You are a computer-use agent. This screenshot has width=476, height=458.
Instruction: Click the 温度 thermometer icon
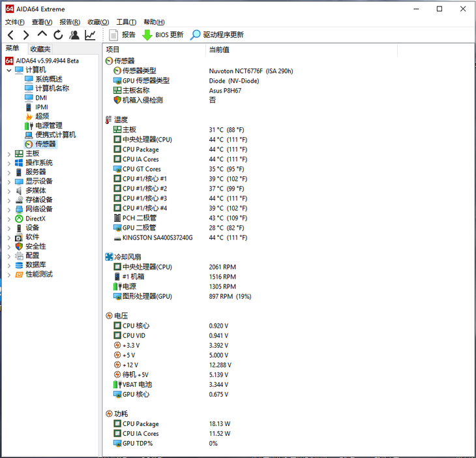[x=108, y=120]
